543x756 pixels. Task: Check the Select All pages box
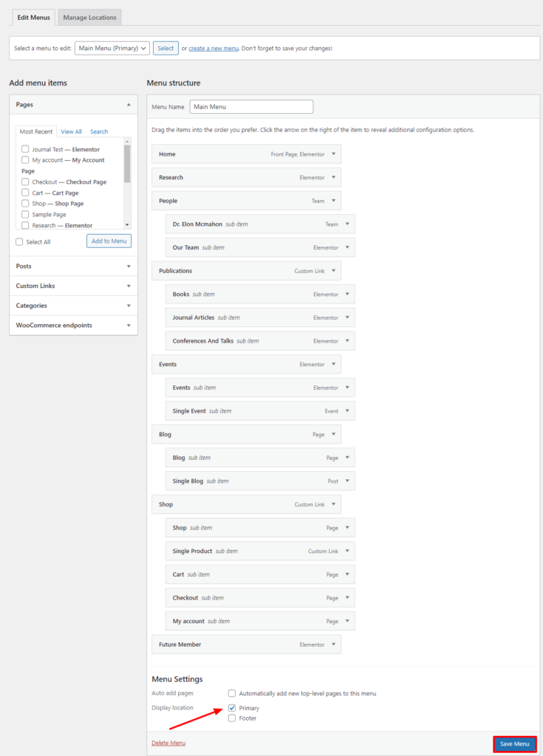pyautogui.click(x=20, y=242)
